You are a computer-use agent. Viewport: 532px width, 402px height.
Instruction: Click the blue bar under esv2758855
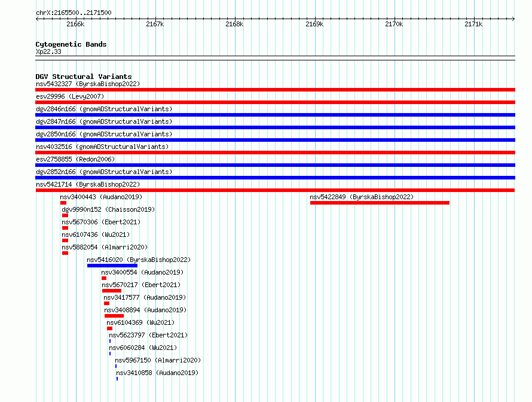pos(275,165)
